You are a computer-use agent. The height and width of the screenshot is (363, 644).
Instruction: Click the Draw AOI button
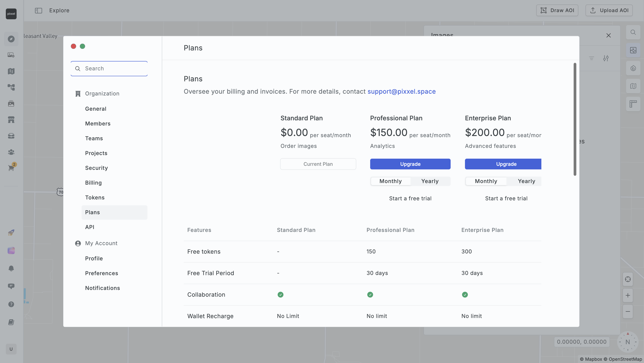(x=557, y=11)
